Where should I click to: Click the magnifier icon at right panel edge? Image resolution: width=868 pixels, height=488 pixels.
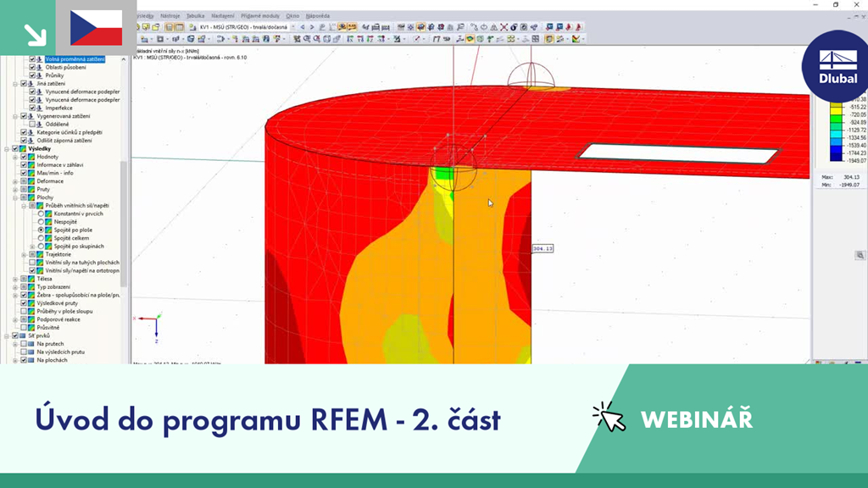[860, 256]
